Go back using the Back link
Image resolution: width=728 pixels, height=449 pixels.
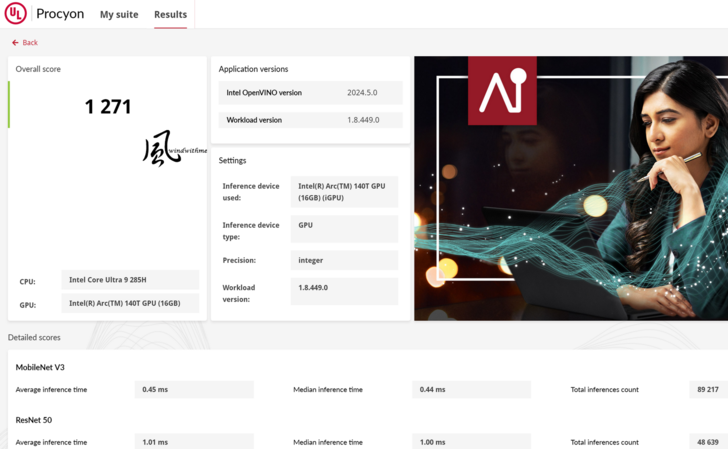coord(30,43)
